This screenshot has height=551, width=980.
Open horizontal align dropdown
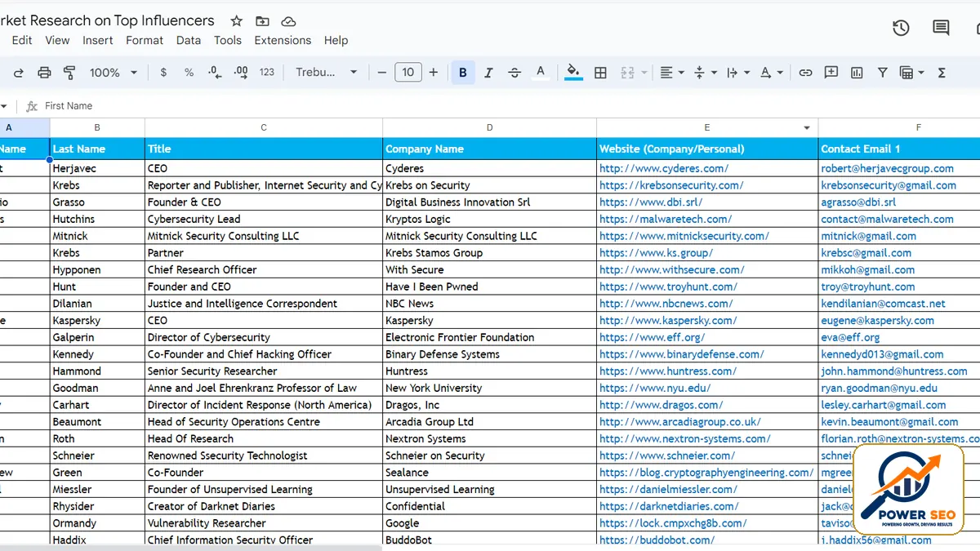[671, 73]
